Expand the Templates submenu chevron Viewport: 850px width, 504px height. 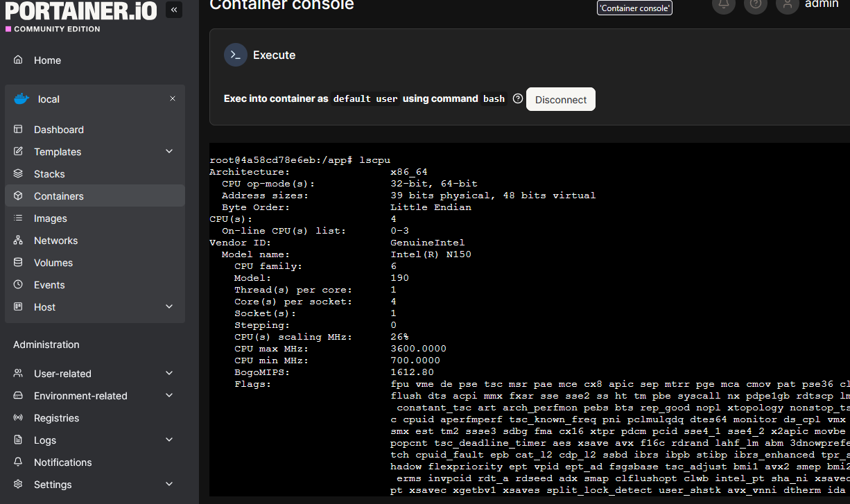pyautogui.click(x=169, y=152)
